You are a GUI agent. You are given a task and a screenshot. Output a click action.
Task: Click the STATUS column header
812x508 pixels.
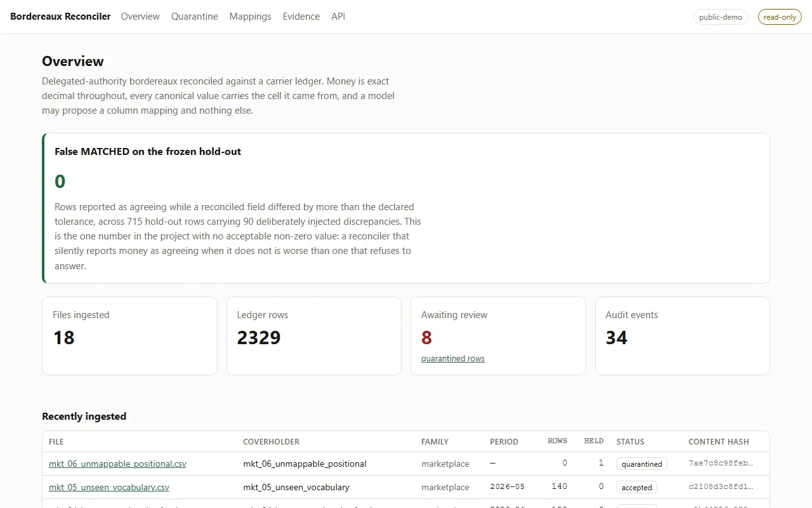click(631, 441)
